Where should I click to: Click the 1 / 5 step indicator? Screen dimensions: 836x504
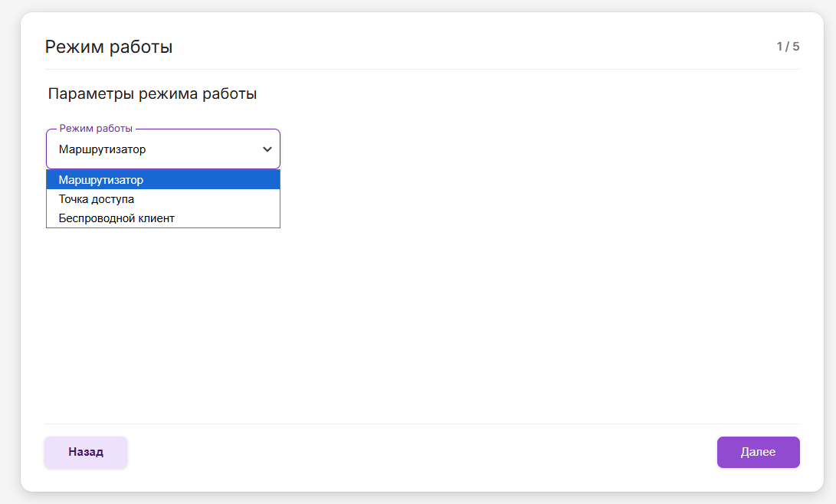click(788, 47)
